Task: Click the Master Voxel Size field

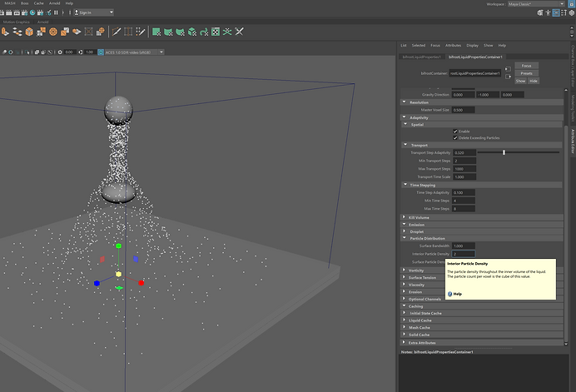Action: tap(464, 110)
